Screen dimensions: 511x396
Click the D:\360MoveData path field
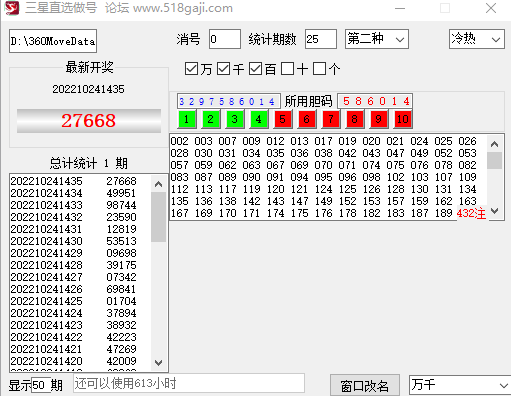53,41
